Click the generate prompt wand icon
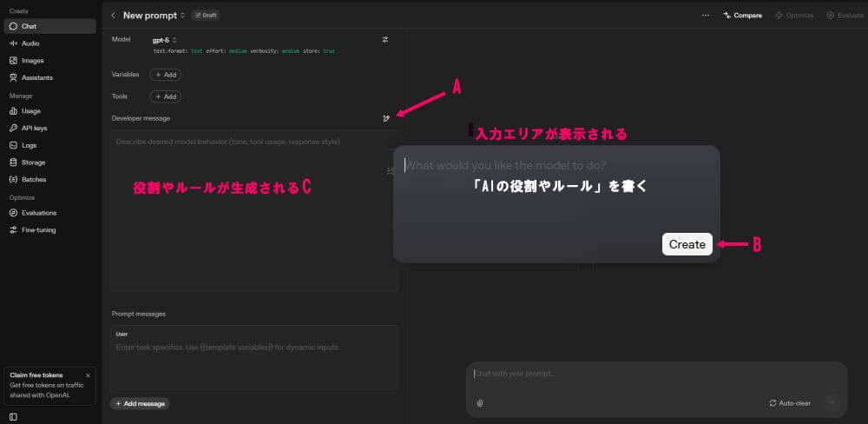 (x=386, y=118)
